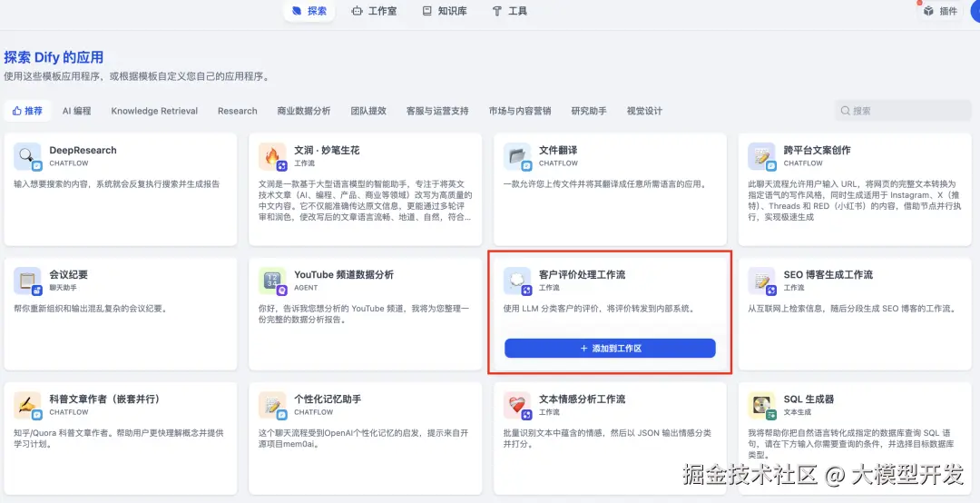Open the 文件翻译 template title

coord(558,150)
